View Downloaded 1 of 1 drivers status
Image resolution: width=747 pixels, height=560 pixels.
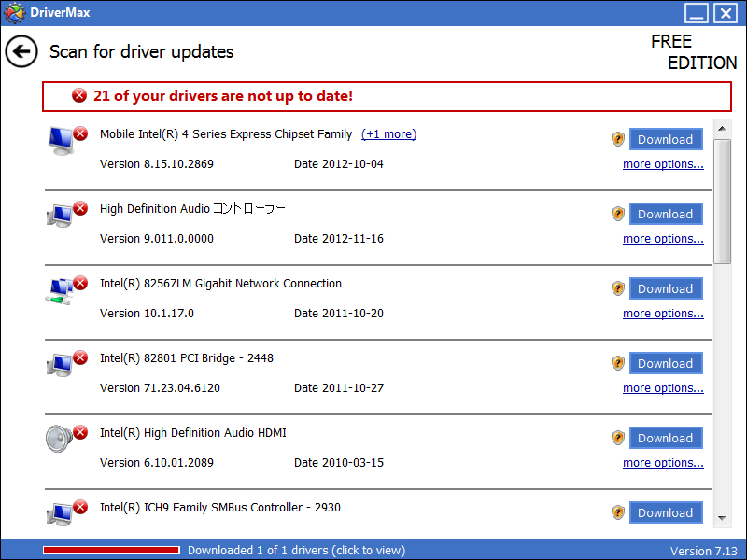click(296, 551)
